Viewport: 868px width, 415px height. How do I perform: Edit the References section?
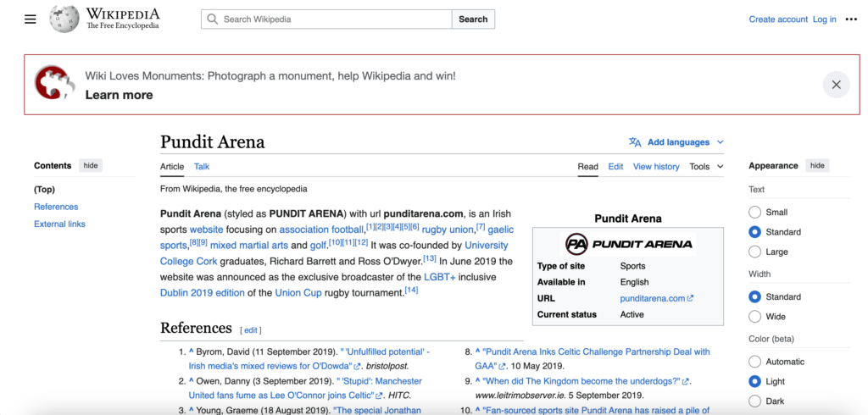[x=251, y=330]
